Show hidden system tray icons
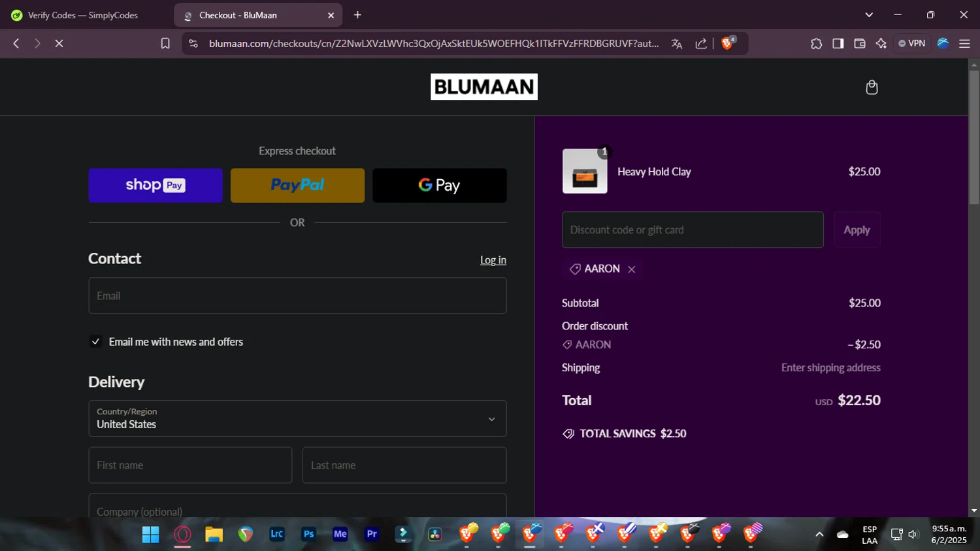The width and height of the screenshot is (980, 551). pyautogui.click(x=819, y=535)
